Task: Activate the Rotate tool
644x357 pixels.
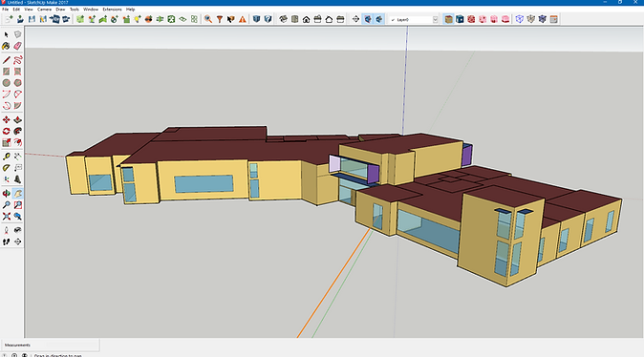Action: tap(6, 132)
